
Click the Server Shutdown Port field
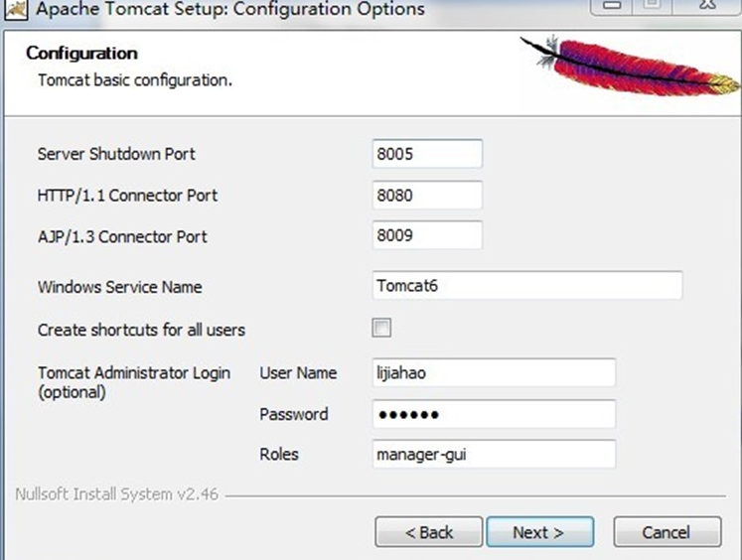tap(427, 154)
